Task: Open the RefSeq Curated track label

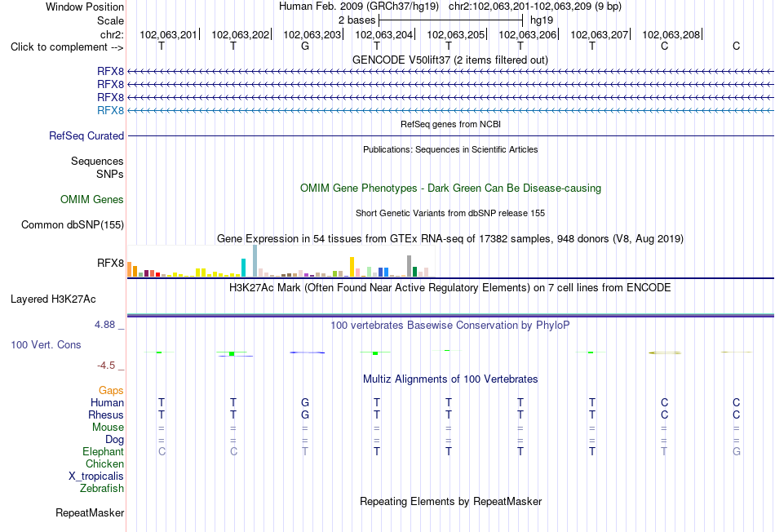Action: [x=86, y=135]
